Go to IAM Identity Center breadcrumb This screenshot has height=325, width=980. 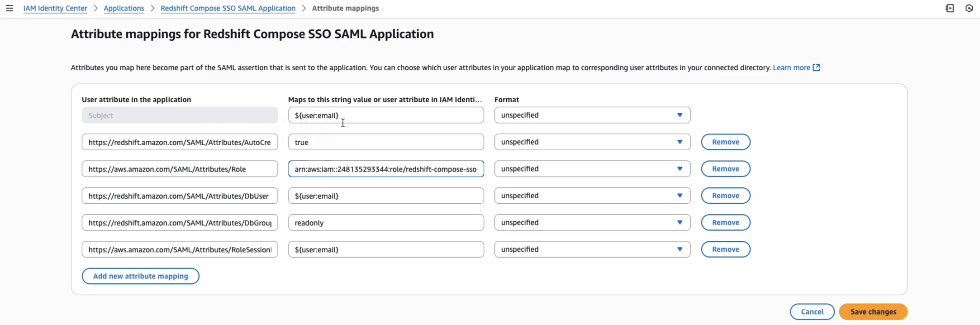click(55, 8)
